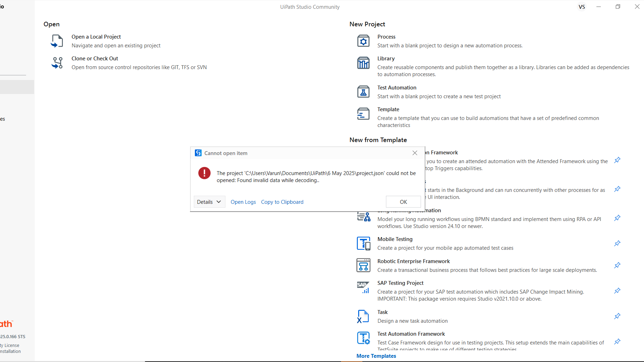Screen dimensions: 644x362
Task: Select the Process project title
Action: (x=386, y=37)
